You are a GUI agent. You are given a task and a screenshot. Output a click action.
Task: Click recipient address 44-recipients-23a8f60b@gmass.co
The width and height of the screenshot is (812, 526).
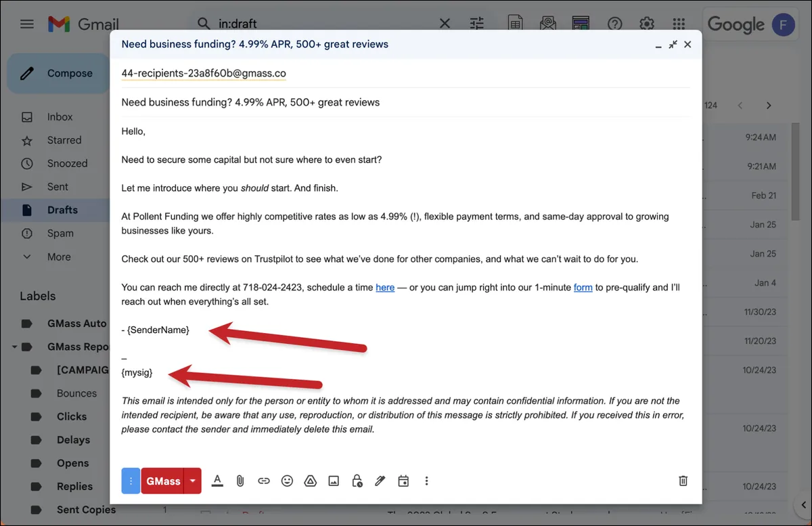204,73
